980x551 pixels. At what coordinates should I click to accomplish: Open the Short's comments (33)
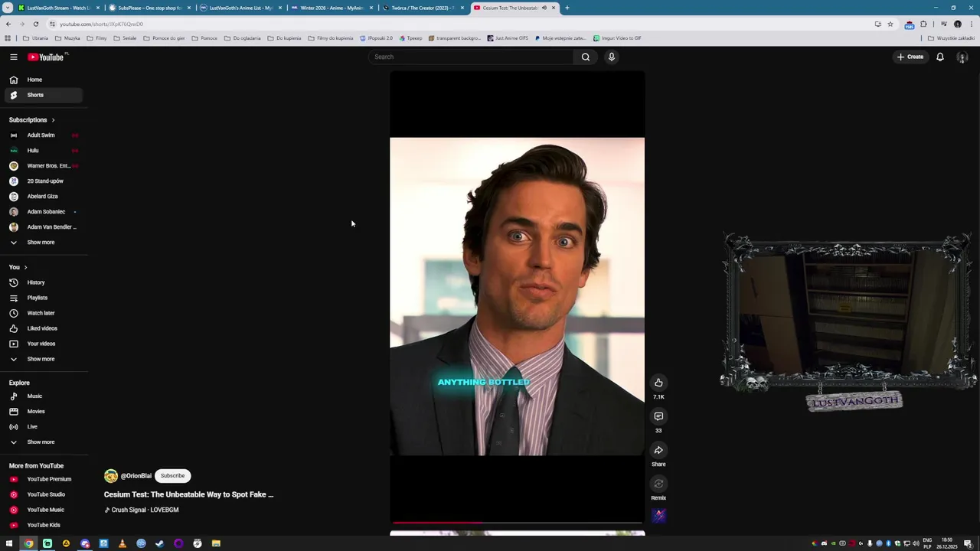658,416
